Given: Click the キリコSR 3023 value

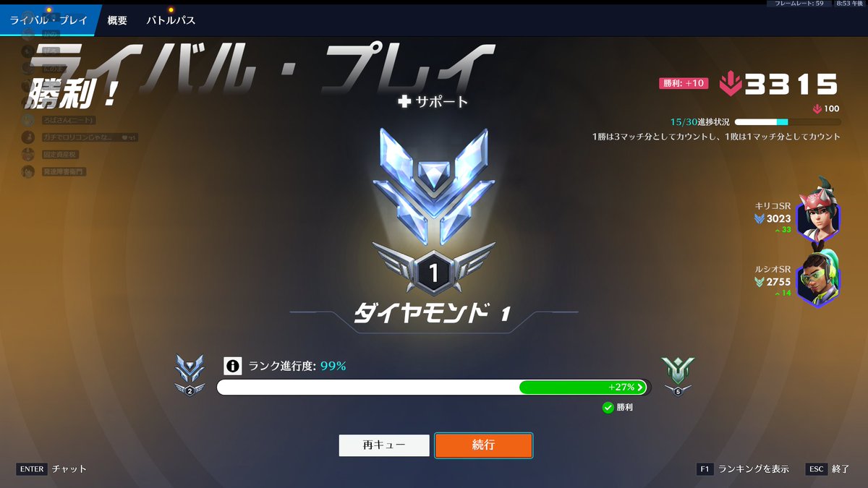Looking at the screenshot, I should point(779,219).
